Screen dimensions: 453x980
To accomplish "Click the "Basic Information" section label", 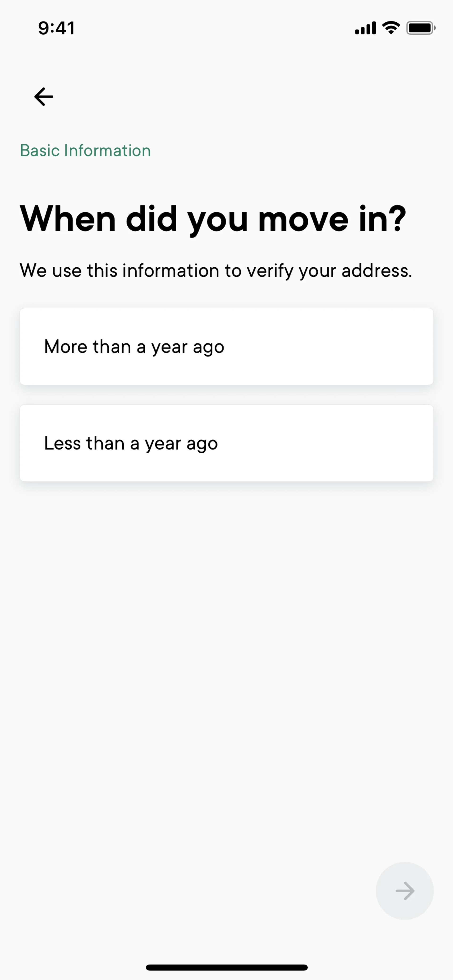I will pos(85,151).
